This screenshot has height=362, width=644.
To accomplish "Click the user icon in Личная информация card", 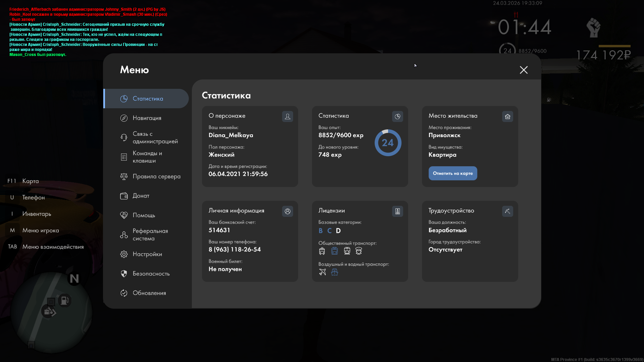I will pyautogui.click(x=287, y=212).
